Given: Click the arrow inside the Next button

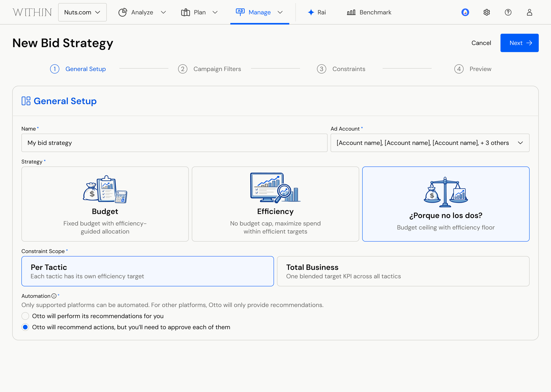Looking at the screenshot, I should [529, 43].
